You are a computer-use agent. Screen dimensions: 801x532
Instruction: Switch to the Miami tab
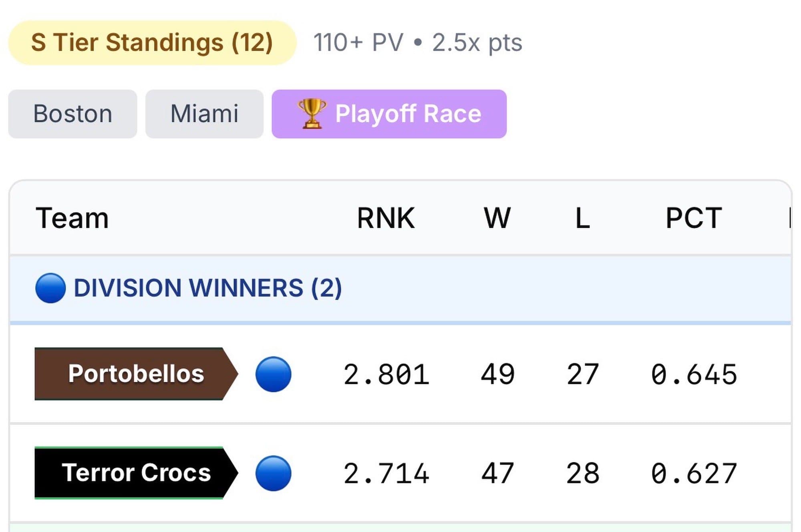pos(204,114)
